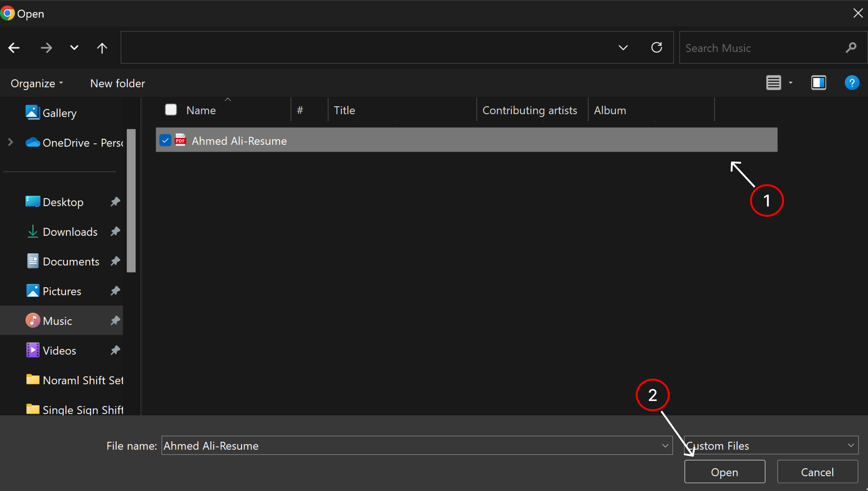The height and width of the screenshot is (491, 868).
Task: Select OneDrive - Personal in sidebar
Action: click(x=74, y=142)
